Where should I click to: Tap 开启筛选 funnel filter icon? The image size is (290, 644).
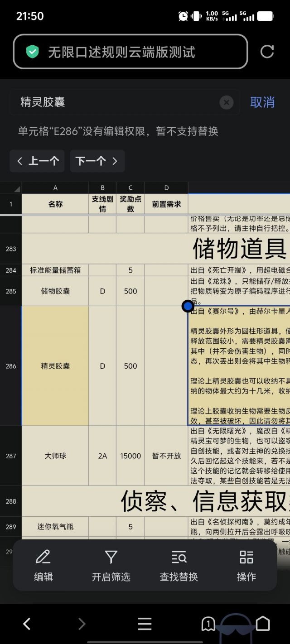(111, 566)
